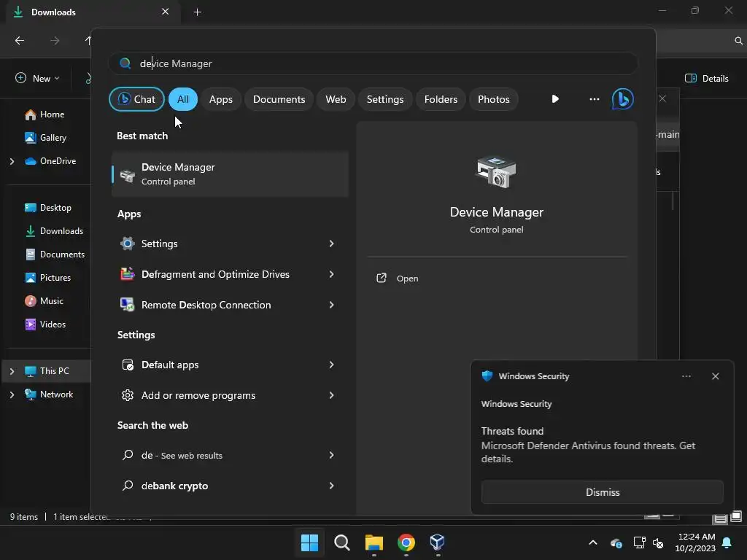Click Open in the preview pane

(407, 279)
